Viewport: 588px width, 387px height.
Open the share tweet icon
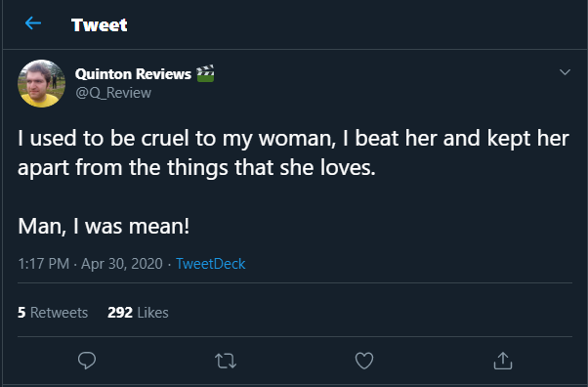coord(502,361)
